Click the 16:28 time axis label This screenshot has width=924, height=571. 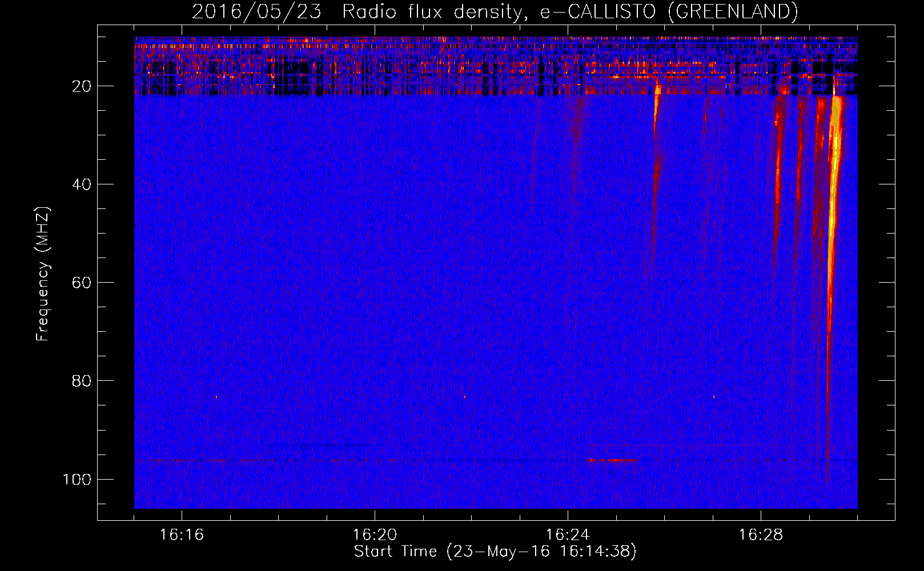coord(761,535)
